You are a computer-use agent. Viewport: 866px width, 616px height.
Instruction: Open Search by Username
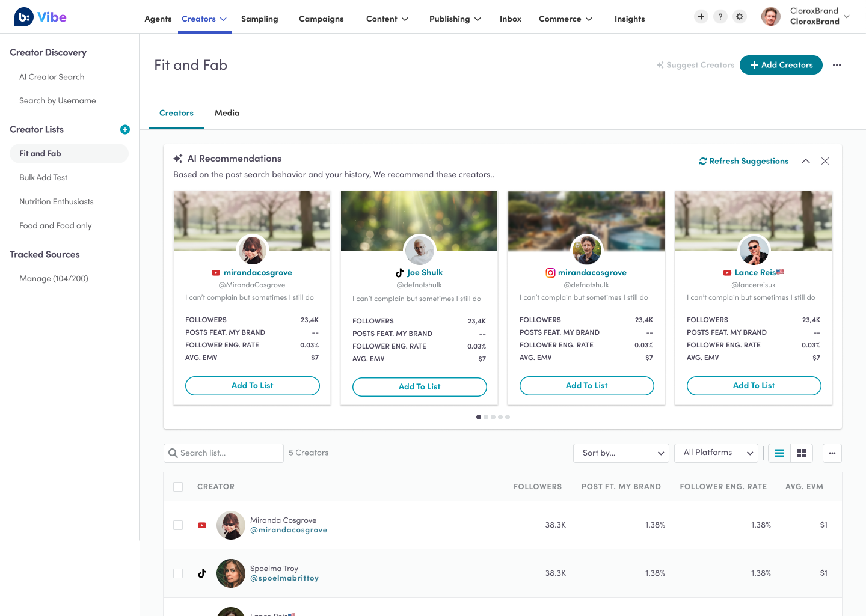click(x=58, y=101)
